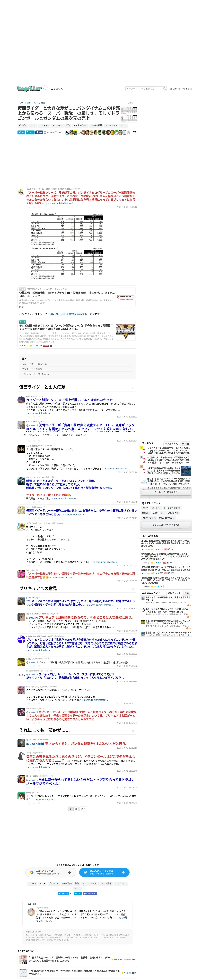This screenshot has width=210, height=980.
Task: Select the スーパー戦隊 tag under the title
Action: tap(96, 126)
